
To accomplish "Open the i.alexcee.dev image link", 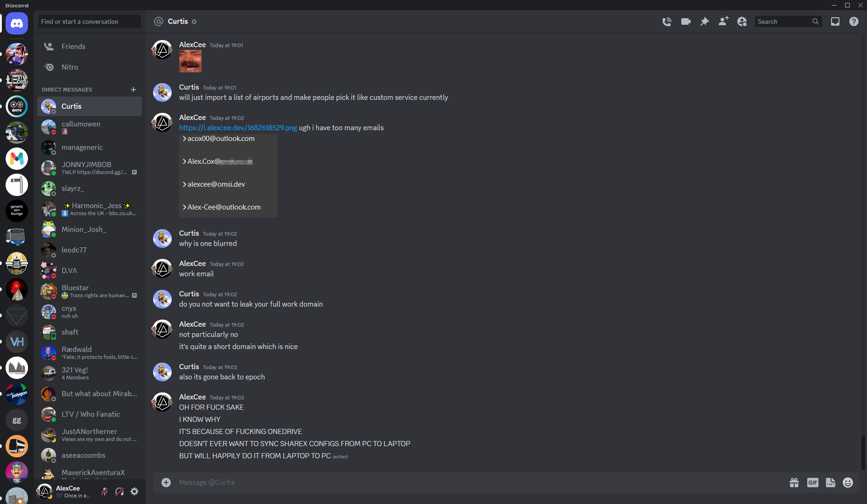I will [238, 128].
